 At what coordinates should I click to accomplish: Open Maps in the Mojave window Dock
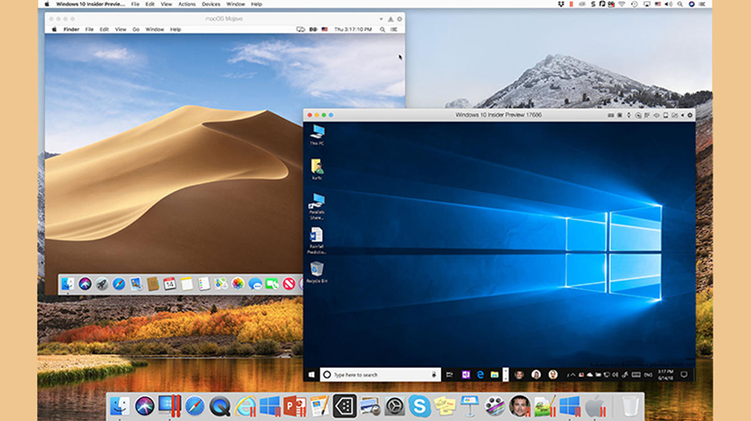(221, 284)
